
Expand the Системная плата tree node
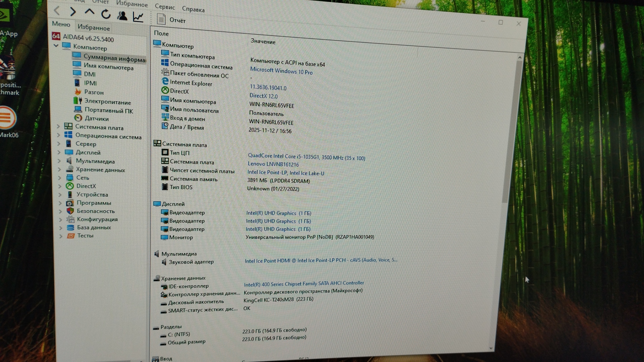(x=58, y=126)
